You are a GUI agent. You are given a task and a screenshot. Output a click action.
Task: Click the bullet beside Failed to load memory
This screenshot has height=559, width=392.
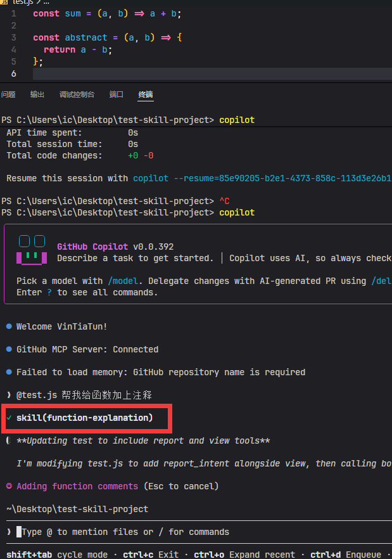9,372
